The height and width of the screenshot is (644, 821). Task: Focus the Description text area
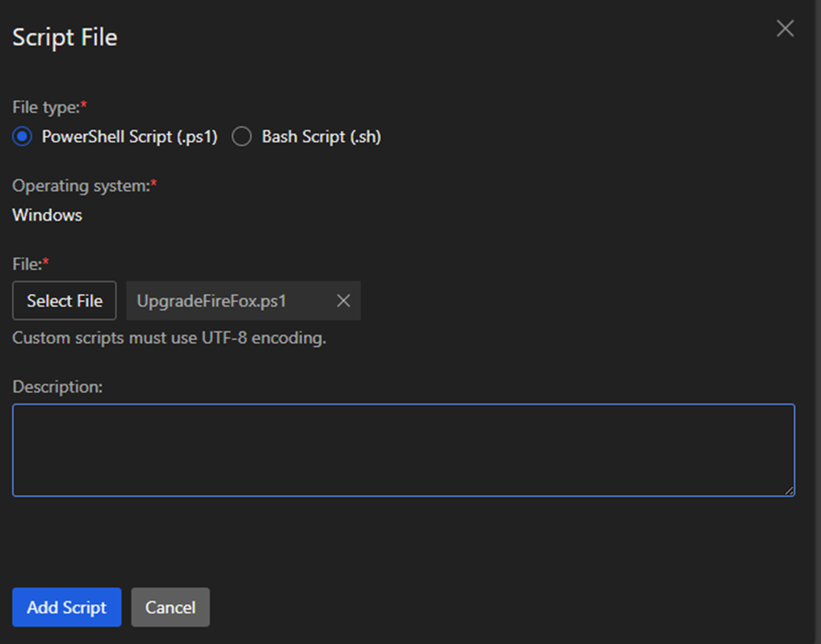click(403, 449)
